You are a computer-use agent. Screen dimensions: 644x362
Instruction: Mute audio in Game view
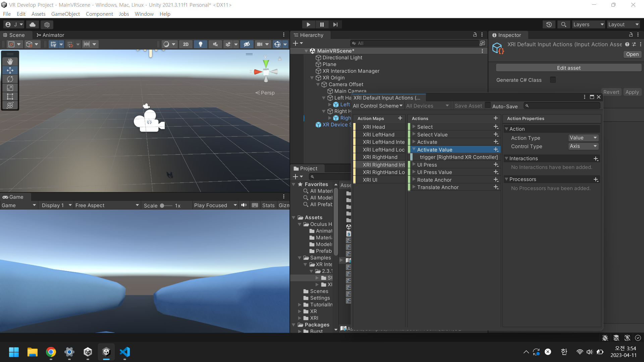click(244, 205)
